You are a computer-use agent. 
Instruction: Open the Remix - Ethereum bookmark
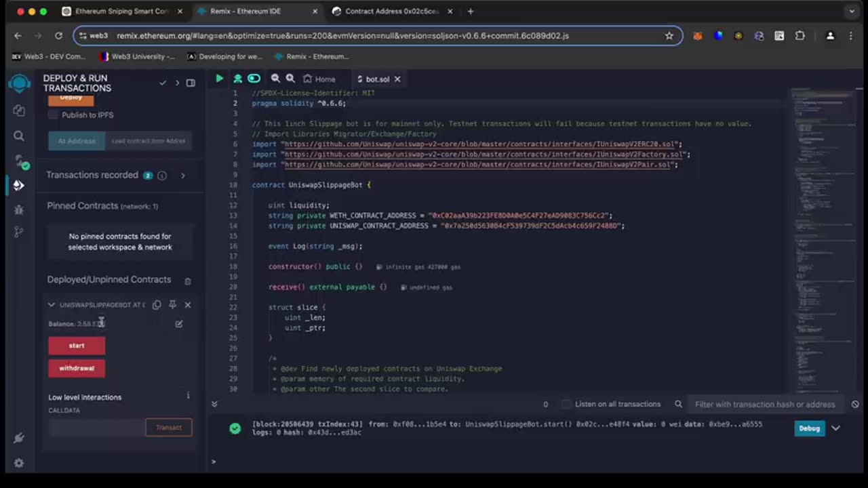[312, 56]
